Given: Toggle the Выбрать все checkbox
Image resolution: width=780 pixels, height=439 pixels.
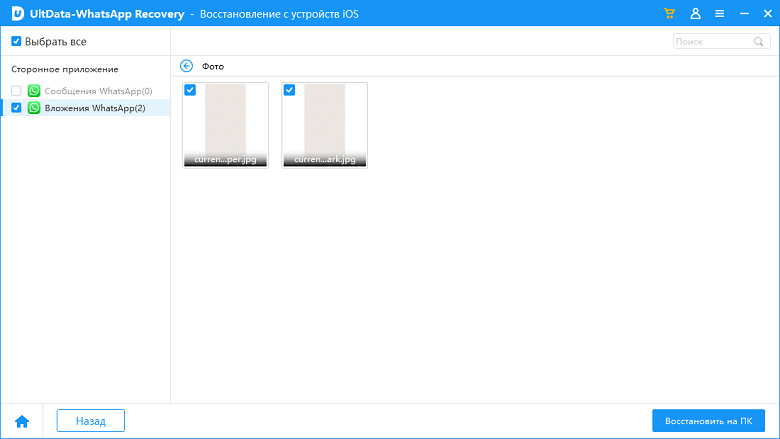Looking at the screenshot, I should 16,42.
